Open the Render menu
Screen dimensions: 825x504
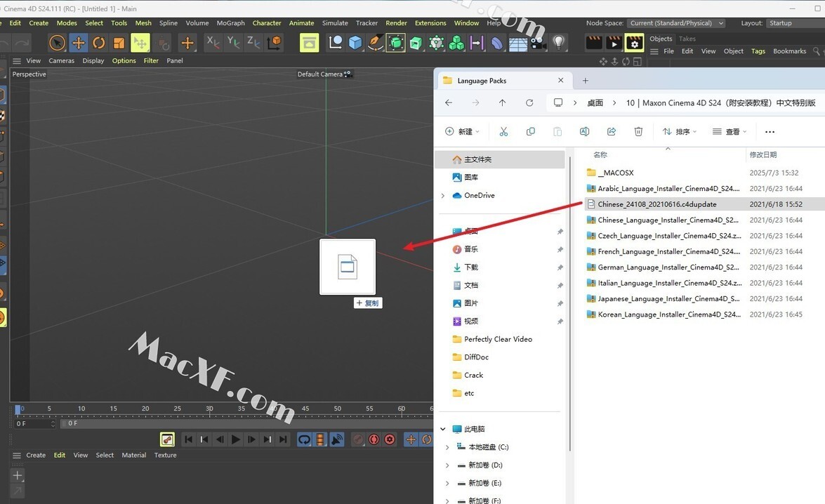coord(396,23)
